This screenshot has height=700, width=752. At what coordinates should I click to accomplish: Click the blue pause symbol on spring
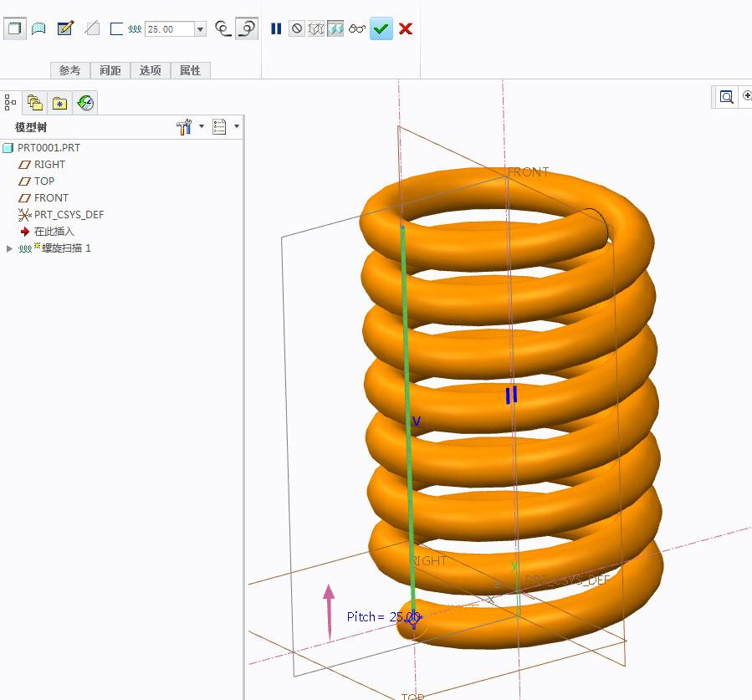pyautogui.click(x=511, y=396)
